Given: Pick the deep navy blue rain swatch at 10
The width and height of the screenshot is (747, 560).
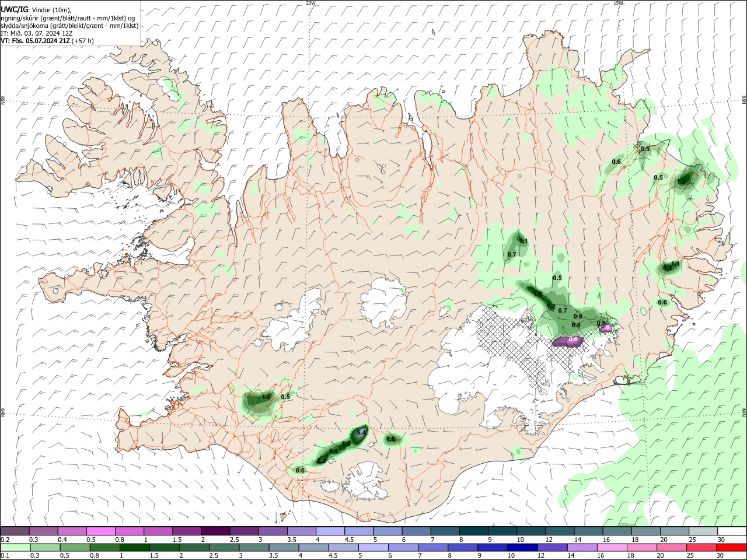Looking at the screenshot, I should (x=522, y=548).
